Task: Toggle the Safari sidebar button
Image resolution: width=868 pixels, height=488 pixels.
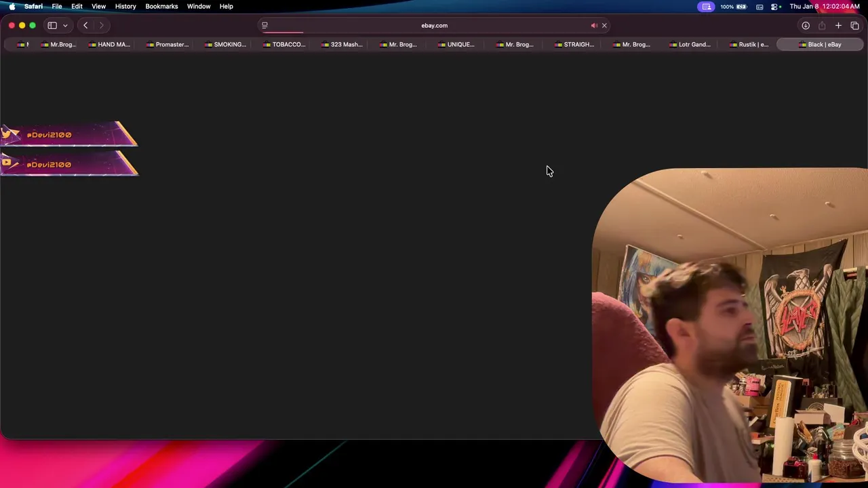Action: coord(52,25)
